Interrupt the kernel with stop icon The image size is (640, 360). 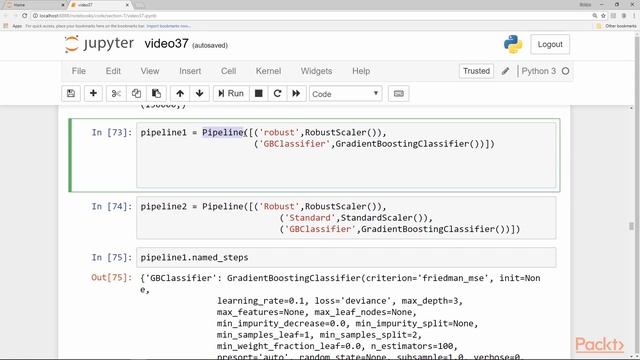[x=258, y=93]
